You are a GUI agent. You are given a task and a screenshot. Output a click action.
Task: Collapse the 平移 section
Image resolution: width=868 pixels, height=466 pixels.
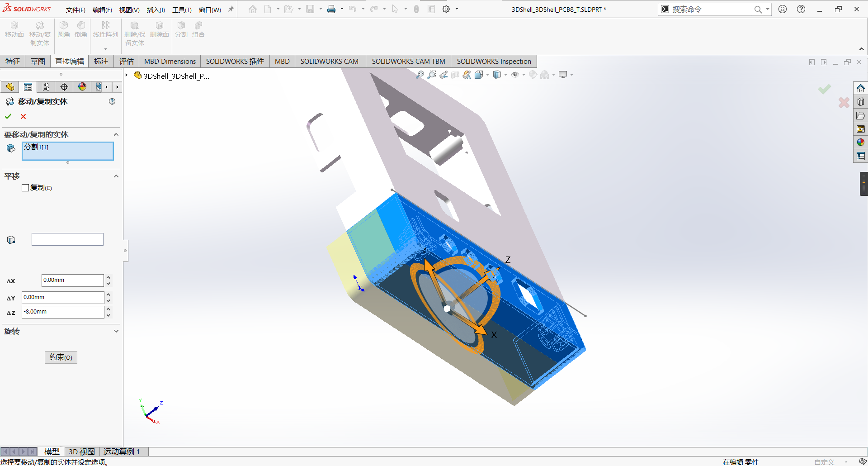click(x=116, y=176)
